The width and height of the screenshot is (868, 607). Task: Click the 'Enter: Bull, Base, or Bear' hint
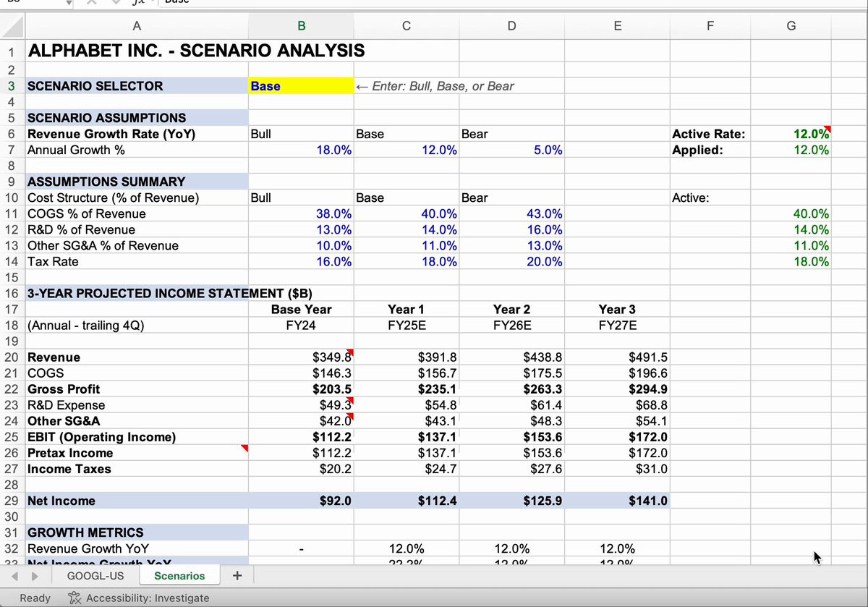point(435,86)
